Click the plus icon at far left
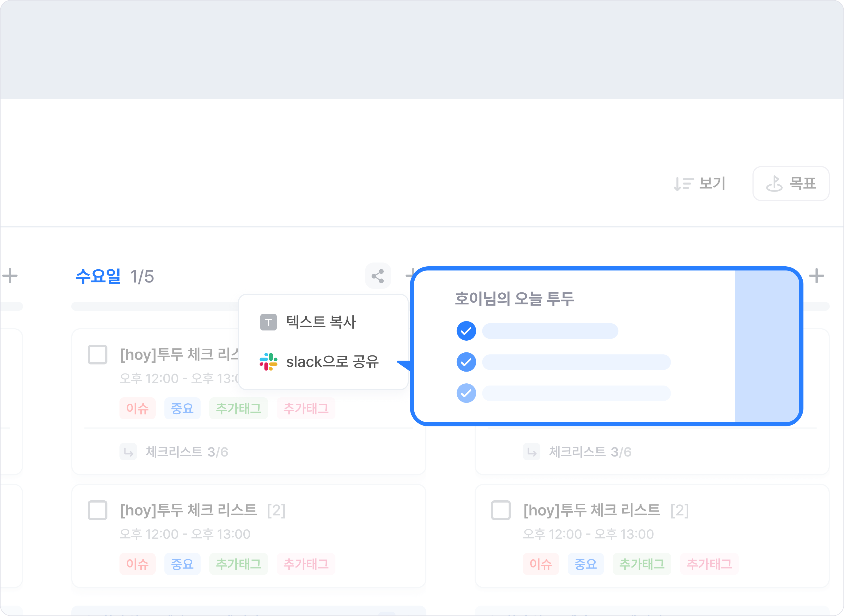The width and height of the screenshot is (844, 616). [x=10, y=276]
